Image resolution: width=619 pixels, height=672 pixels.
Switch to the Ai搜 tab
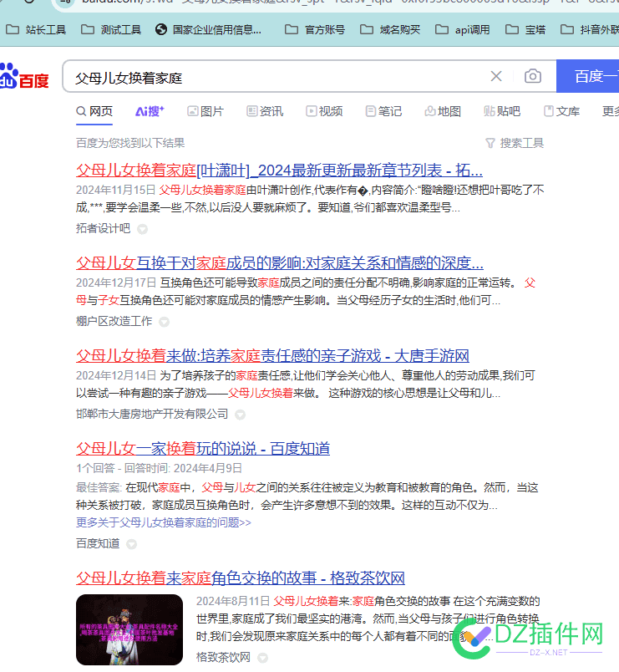(x=150, y=111)
